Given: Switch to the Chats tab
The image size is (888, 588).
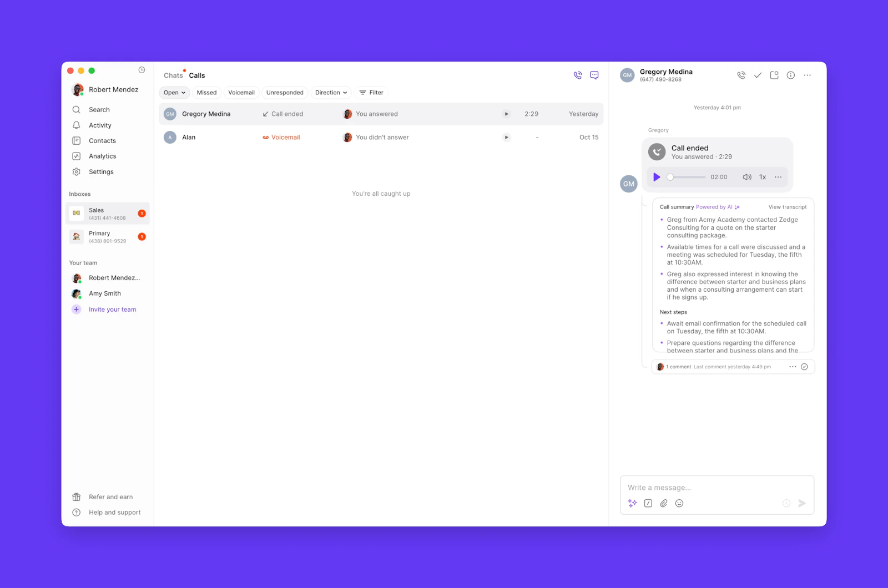Looking at the screenshot, I should [x=172, y=75].
